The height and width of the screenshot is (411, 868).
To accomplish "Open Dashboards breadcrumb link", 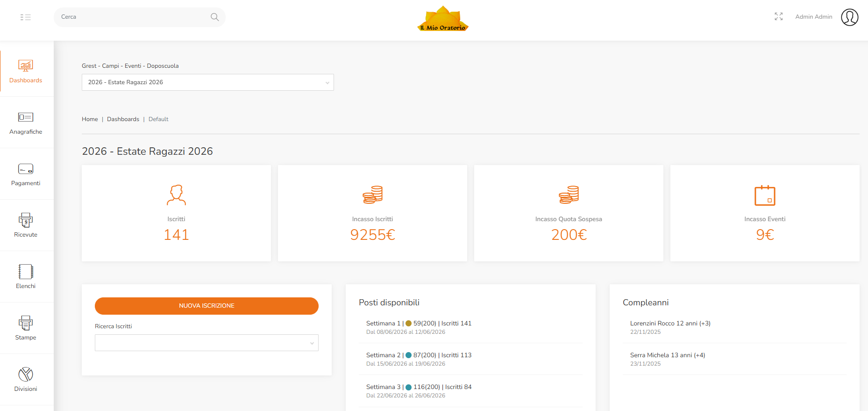I will (123, 119).
